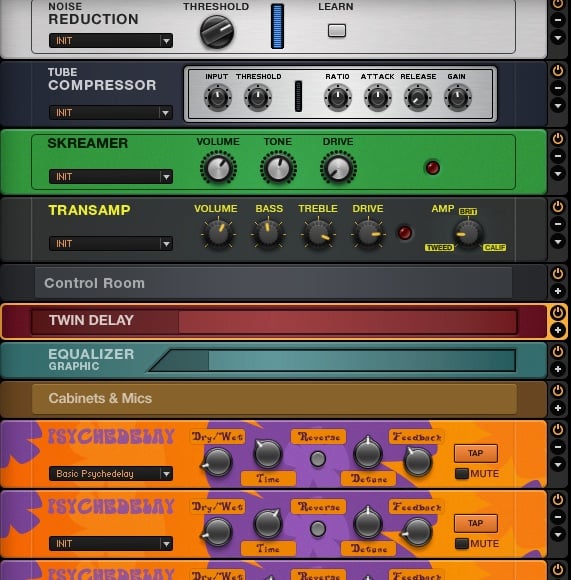The height and width of the screenshot is (580, 571).
Task: Click the Tube Compressor Threshold knob
Action: pyautogui.click(x=258, y=98)
